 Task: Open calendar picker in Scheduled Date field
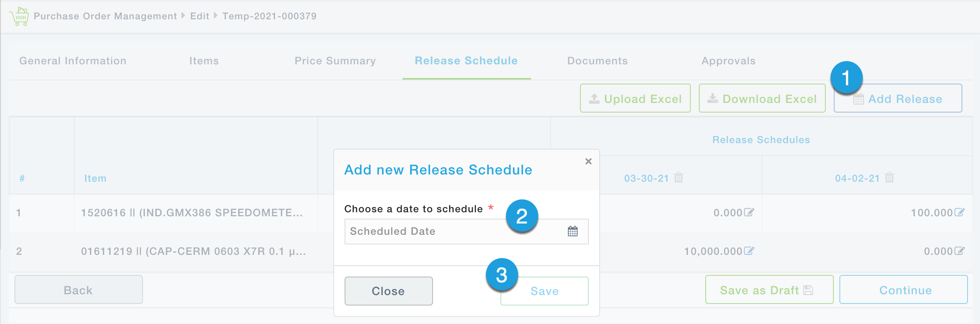tap(572, 231)
